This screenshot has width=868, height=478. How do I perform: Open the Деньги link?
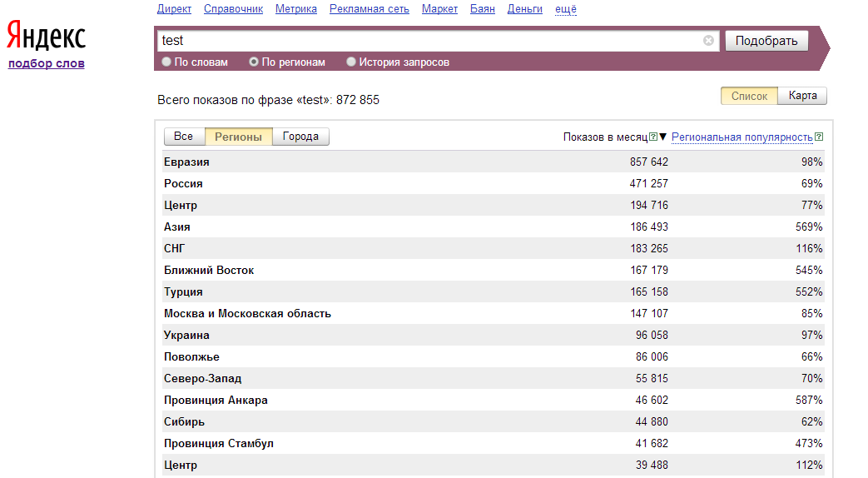(525, 9)
